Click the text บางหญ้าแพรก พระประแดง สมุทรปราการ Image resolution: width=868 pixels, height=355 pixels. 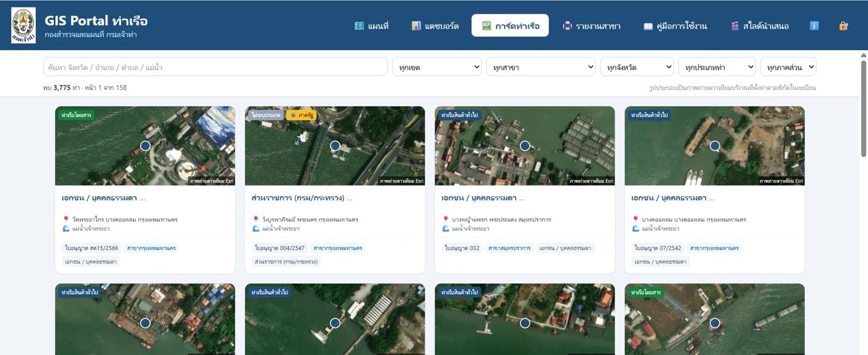tap(502, 220)
